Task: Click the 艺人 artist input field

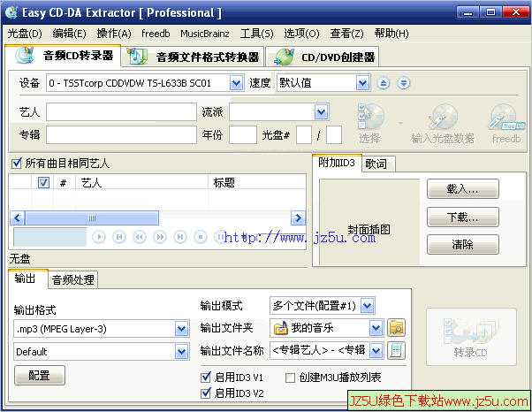Action: pyautogui.click(x=121, y=112)
